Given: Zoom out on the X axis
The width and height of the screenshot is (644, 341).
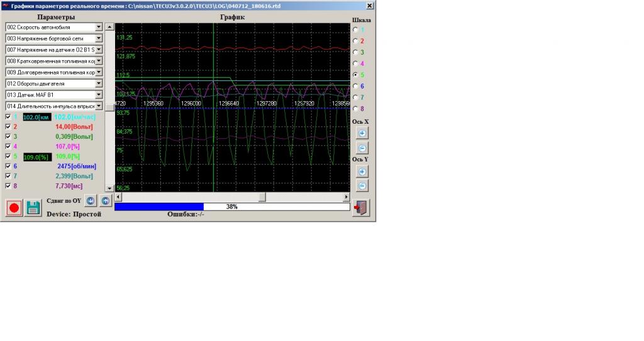Looking at the screenshot, I should pos(362,148).
